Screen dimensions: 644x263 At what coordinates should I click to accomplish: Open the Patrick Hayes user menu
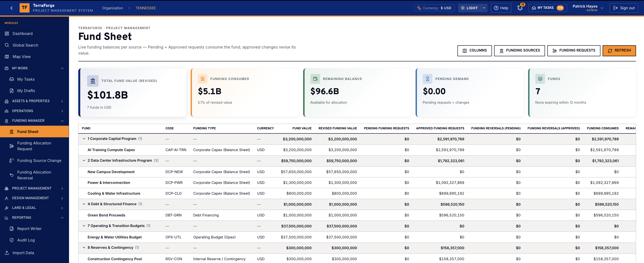(x=588, y=8)
